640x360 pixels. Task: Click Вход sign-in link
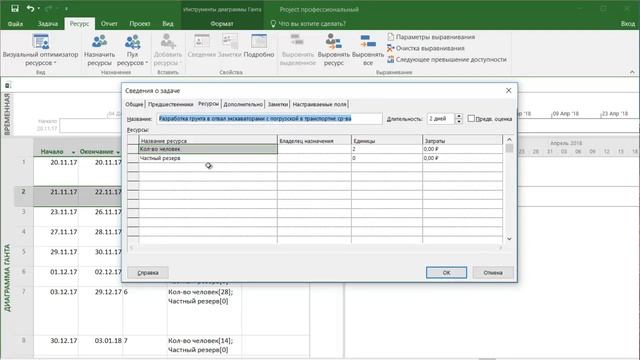coord(628,24)
